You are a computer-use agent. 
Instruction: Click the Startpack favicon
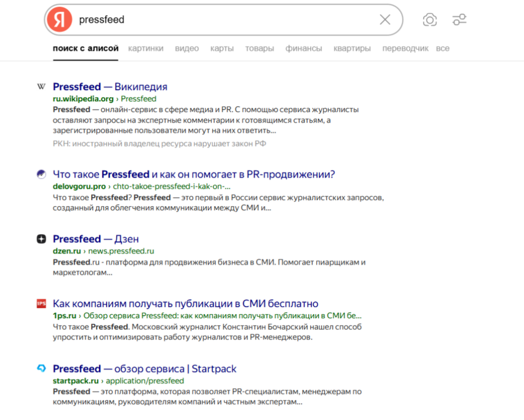41,368
